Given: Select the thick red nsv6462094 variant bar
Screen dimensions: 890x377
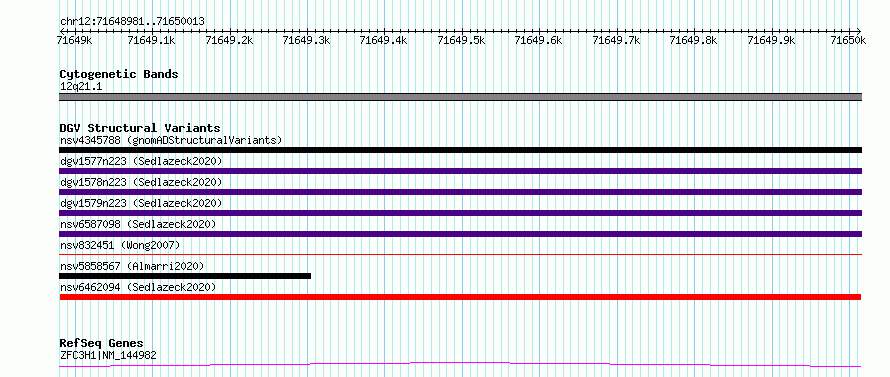Looking at the screenshot, I should point(460,297).
